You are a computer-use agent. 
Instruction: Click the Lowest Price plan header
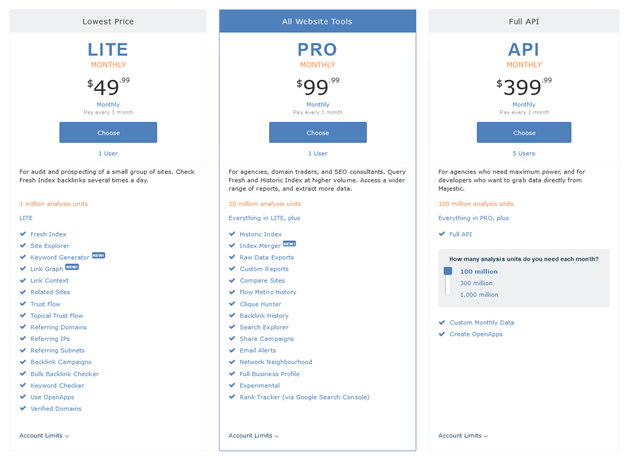point(108,21)
